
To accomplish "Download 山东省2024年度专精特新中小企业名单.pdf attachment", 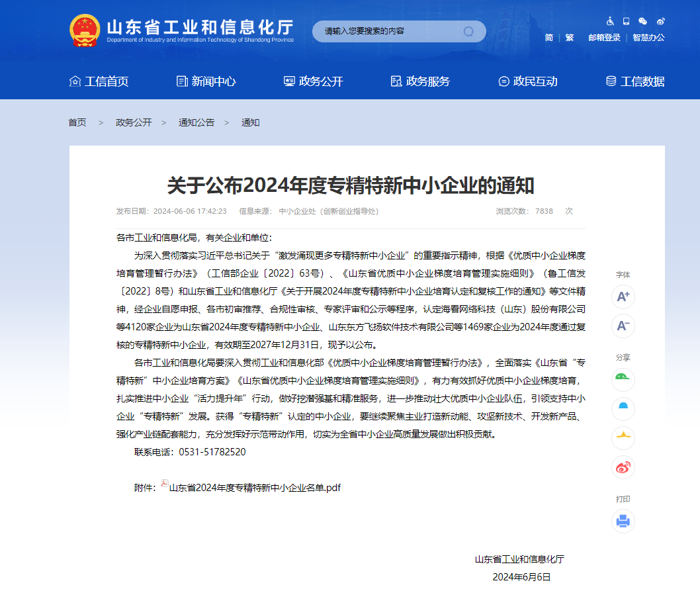I will click(255, 488).
